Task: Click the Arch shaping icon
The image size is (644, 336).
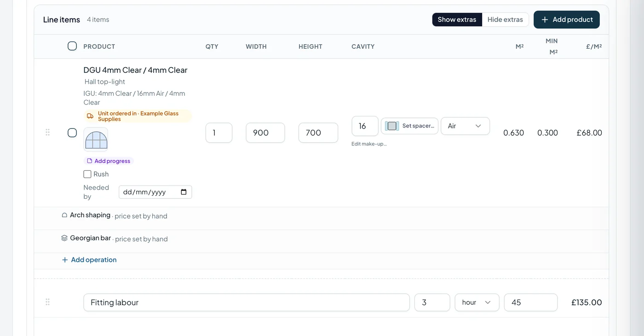Action: 64,215
